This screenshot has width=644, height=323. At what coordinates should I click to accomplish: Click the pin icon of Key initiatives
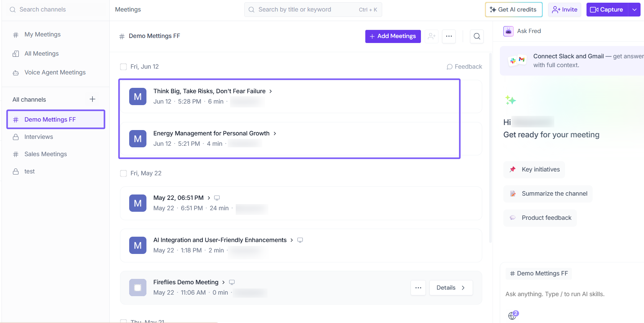513,170
